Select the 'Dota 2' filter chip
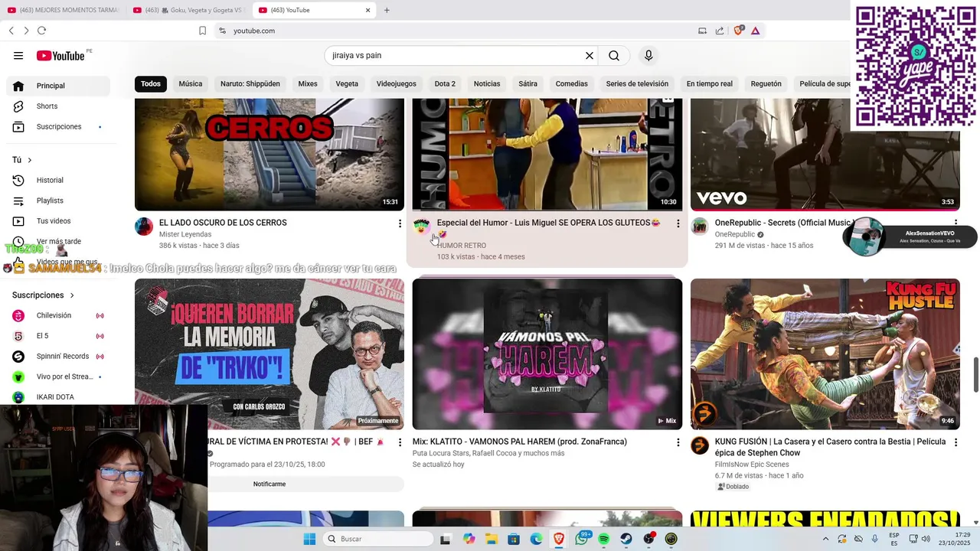Image resolution: width=980 pixels, height=551 pixels. 445,83
